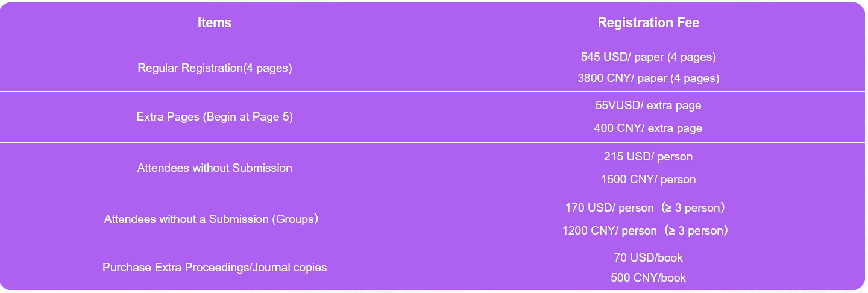
Task: Click the 3800 CNY/ paper fee text
Action: (x=648, y=78)
